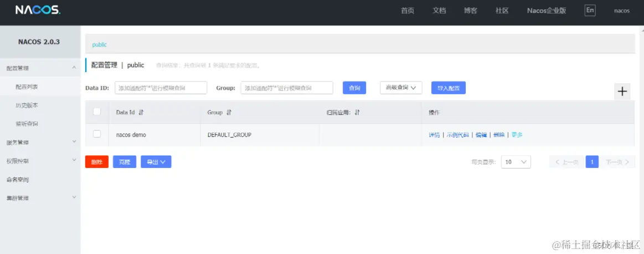The height and width of the screenshot is (254, 644).
Task: Click the NACOS 2.0.3 sidebar header
Action: click(39, 42)
